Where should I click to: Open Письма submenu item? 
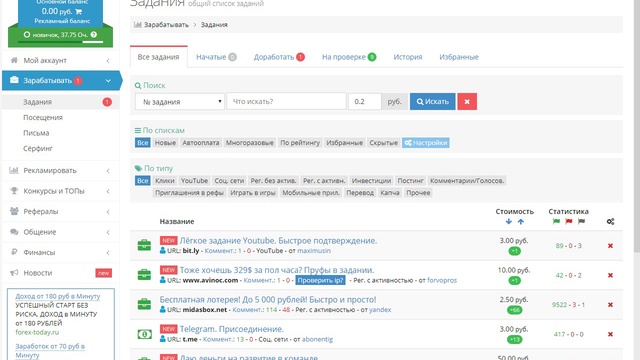click(36, 133)
